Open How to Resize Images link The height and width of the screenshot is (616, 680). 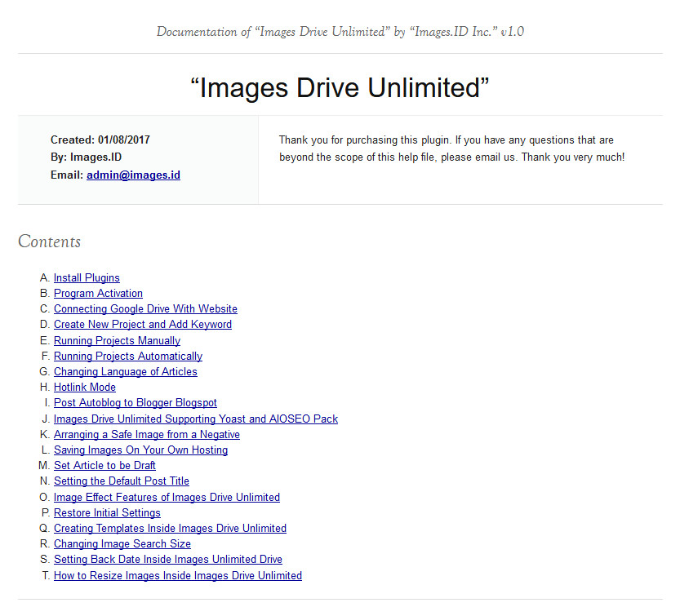pos(178,576)
